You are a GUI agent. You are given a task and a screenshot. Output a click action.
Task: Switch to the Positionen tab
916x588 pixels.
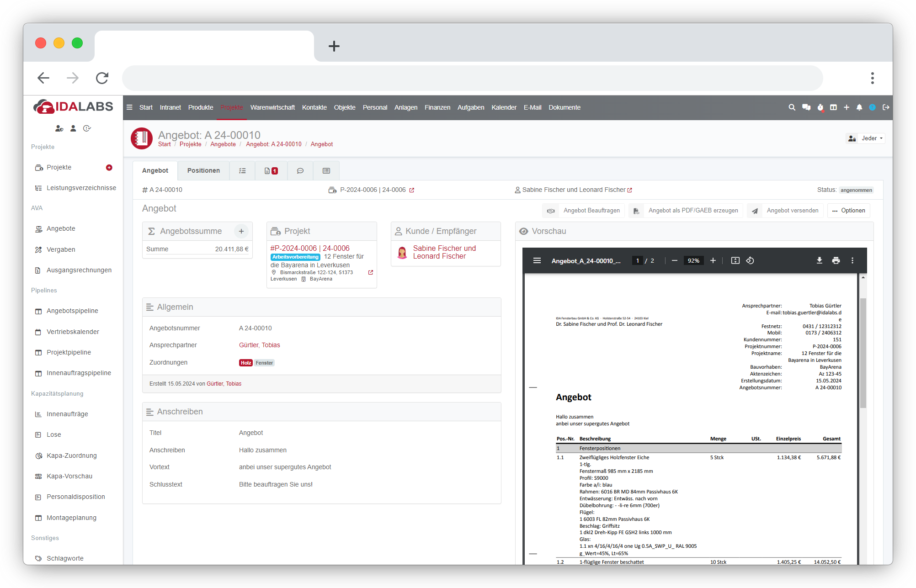point(203,171)
